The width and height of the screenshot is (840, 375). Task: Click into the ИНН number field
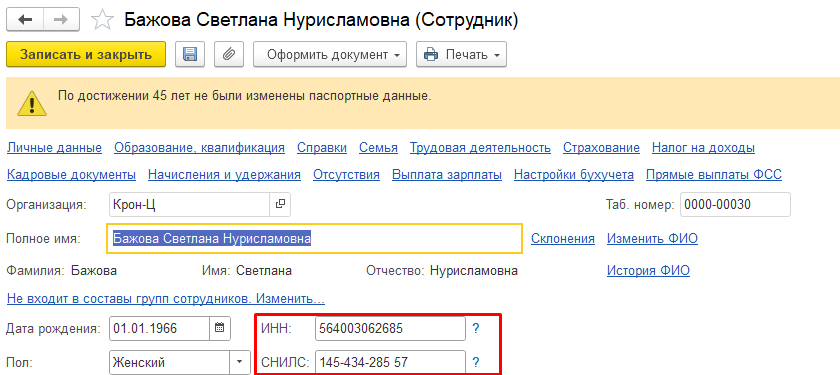[x=391, y=328]
